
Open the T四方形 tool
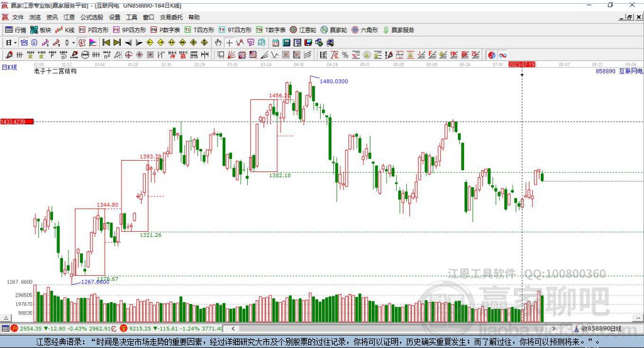tap(199, 30)
